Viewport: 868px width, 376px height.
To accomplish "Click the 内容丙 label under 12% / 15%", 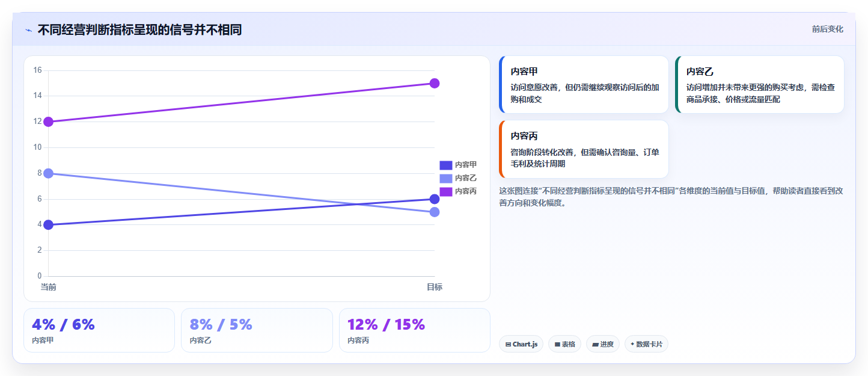I will pos(358,341).
